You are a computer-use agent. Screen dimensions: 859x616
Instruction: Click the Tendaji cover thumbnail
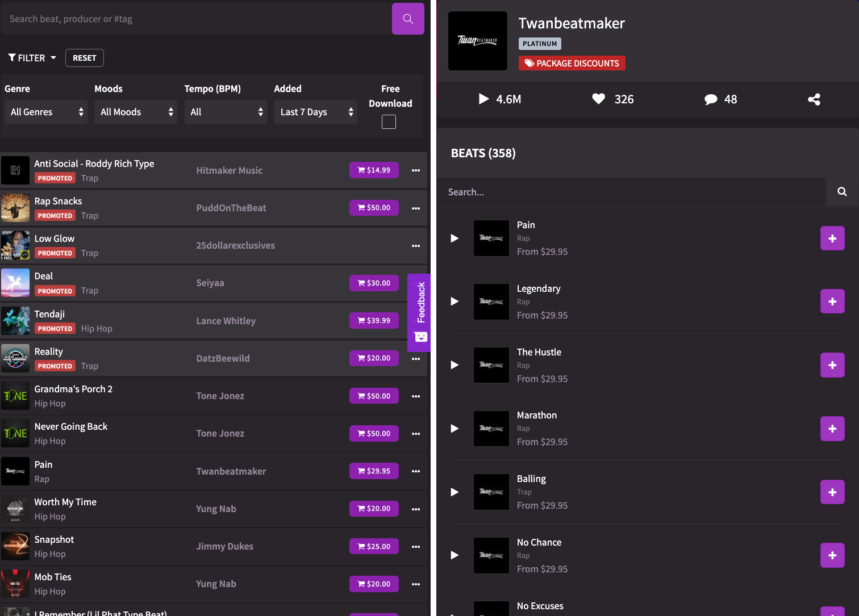(15, 321)
